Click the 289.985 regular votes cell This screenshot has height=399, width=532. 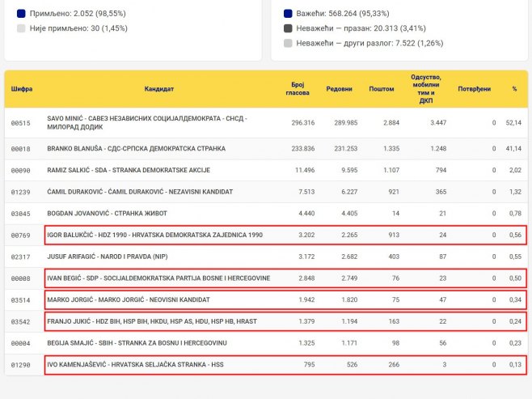pyautogui.click(x=346, y=122)
